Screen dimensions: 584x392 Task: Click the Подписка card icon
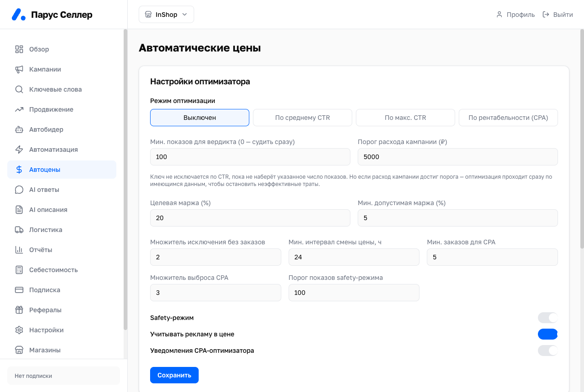[x=19, y=290]
